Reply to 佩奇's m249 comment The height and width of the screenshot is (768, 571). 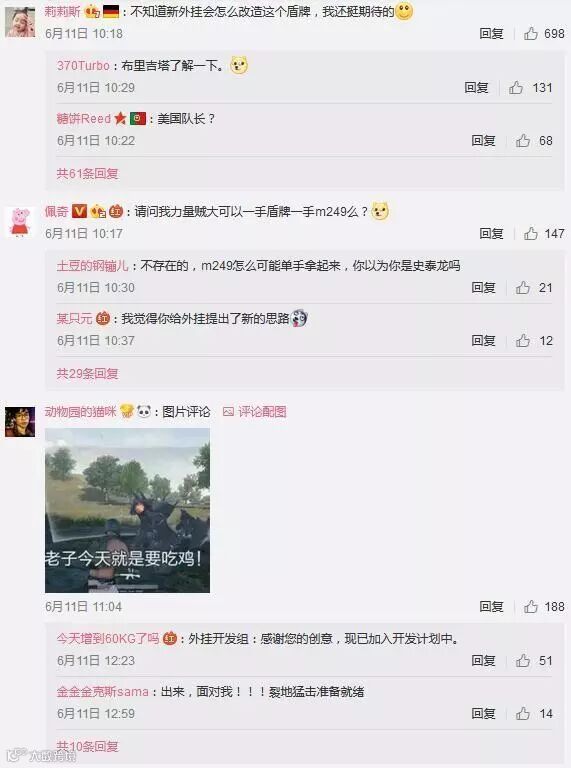coord(491,234)
